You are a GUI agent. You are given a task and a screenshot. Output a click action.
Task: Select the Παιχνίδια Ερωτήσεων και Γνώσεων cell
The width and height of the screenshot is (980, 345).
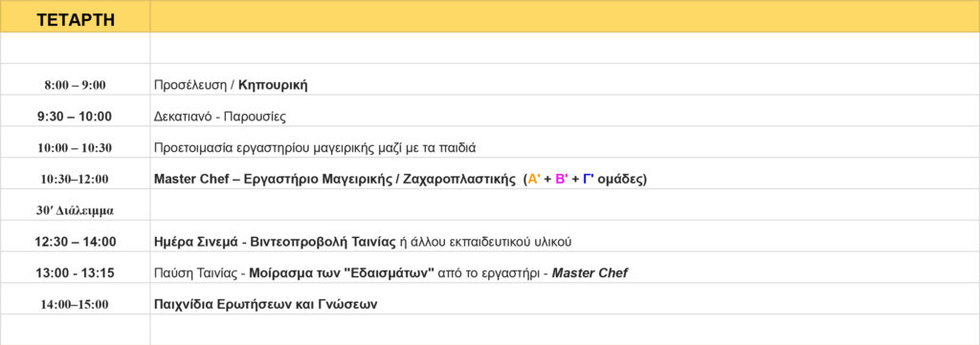tap(565, 305)
